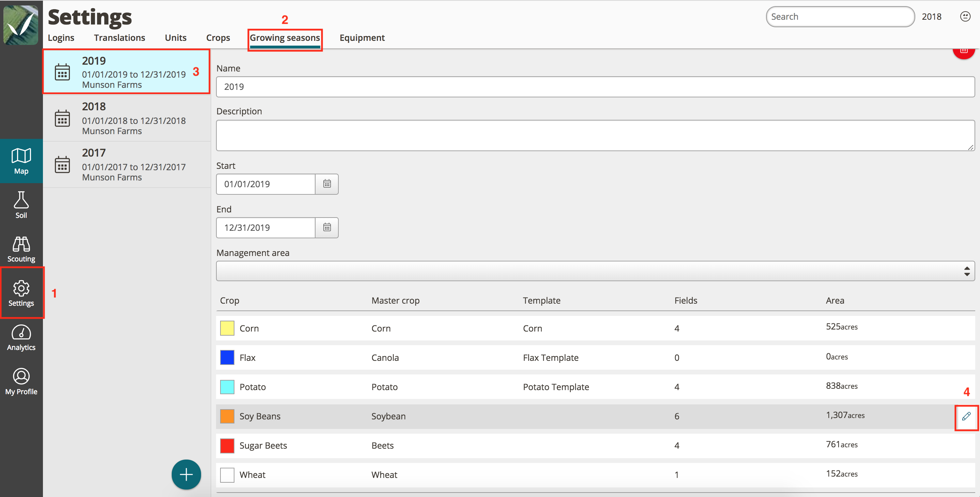Focus the Search field

coord(840,17)
